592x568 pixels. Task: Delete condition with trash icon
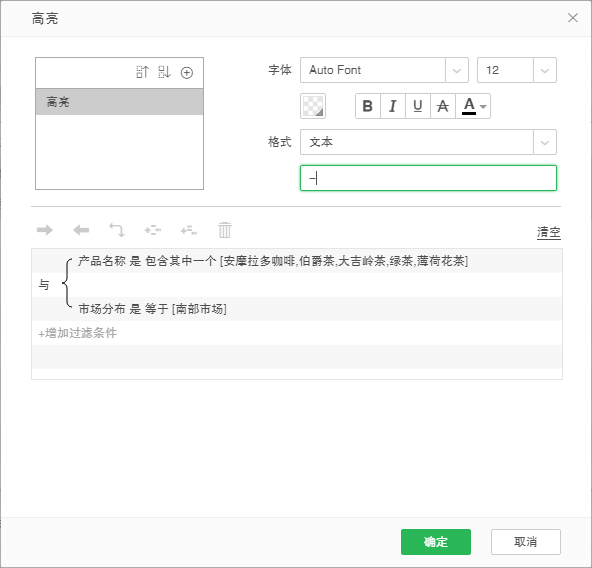tap(225, 230)
